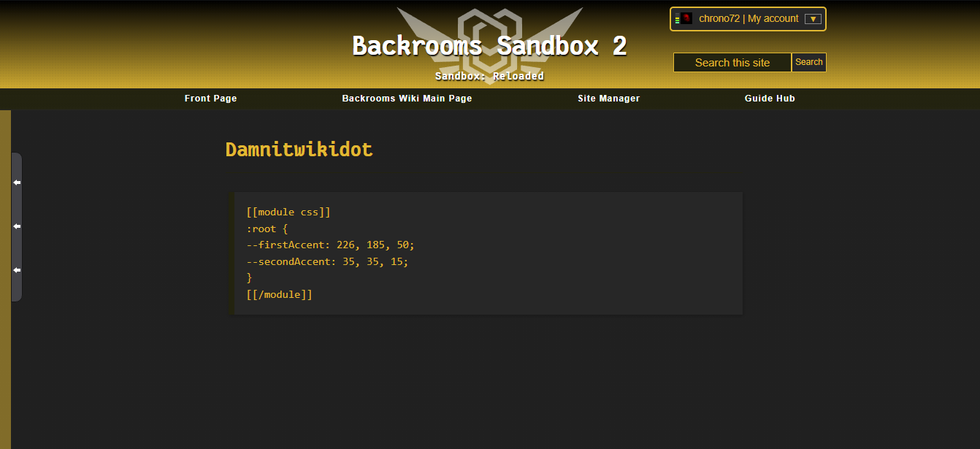
Task: Click the bottom arrow on side panel
Action: 17,270
